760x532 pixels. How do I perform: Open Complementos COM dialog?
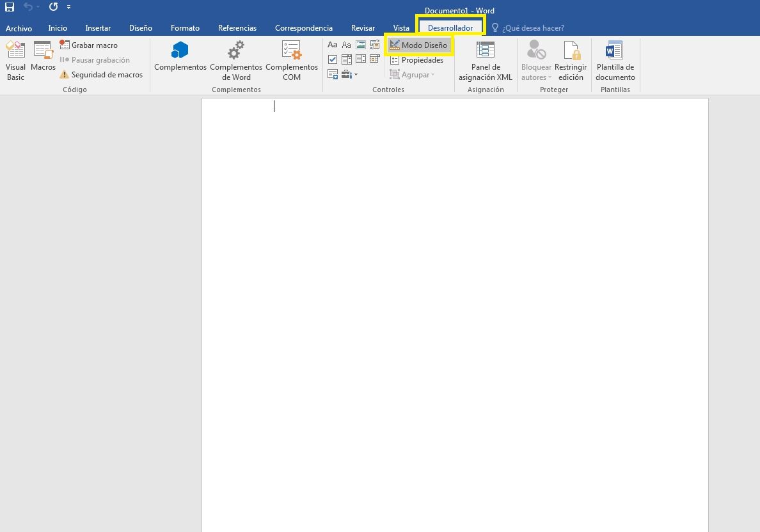click(292, 61)
